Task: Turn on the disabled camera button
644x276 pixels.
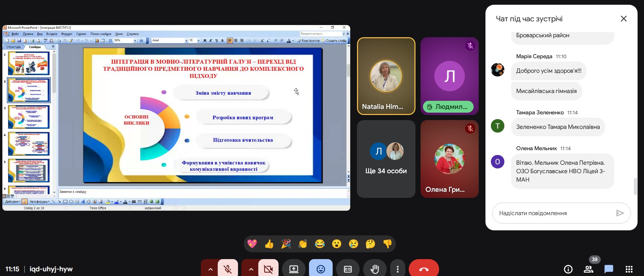Action: tap(268, 269)
